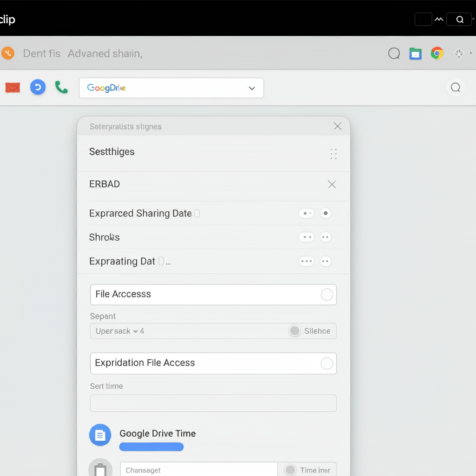This screenshot has height=476, width=476.
Task: Click the blue progress bar under Google Drive Time
Action: coord(151,447)
